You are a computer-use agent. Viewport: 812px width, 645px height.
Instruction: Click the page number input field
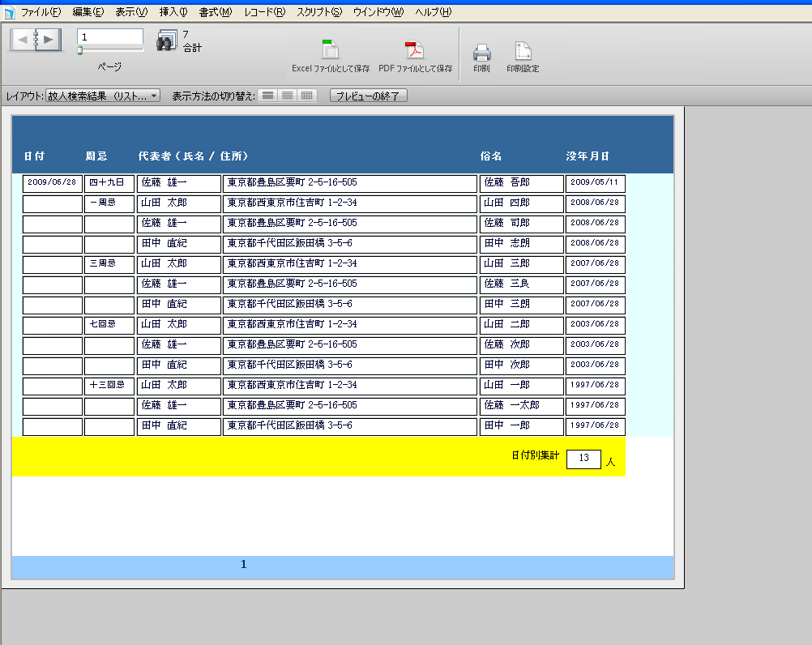click(x=110, y=37)
